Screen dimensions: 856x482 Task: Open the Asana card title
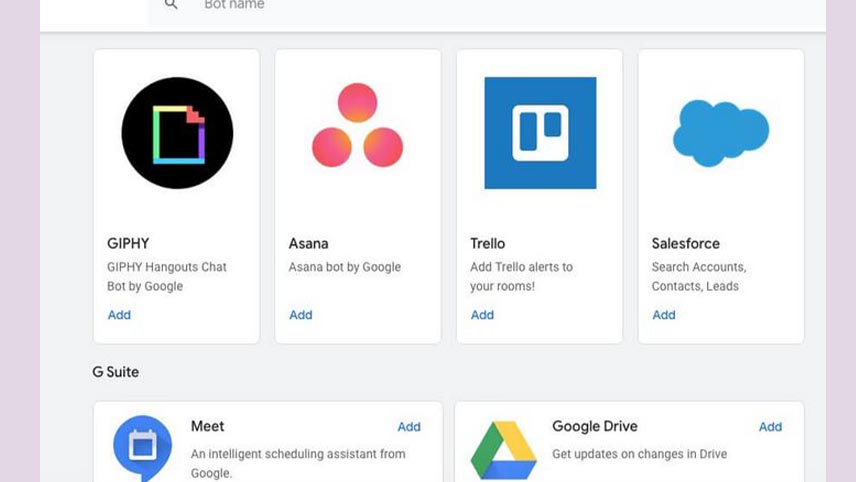(x=308, y=243)
